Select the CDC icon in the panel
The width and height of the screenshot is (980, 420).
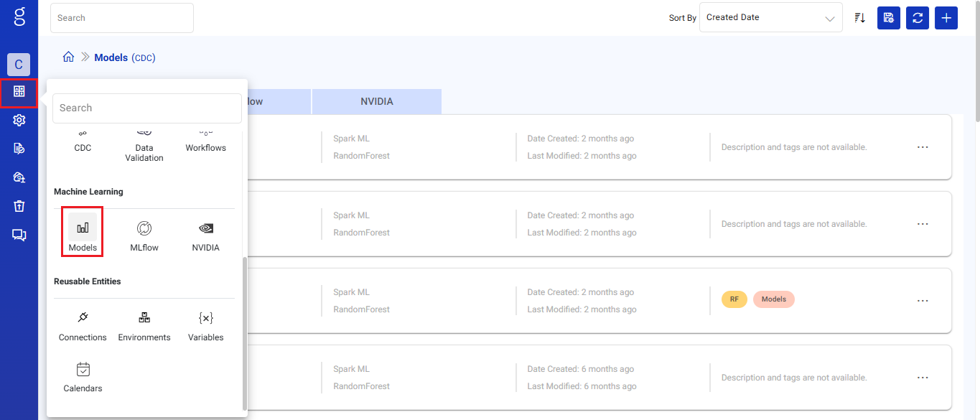click(x=82, y=140)
